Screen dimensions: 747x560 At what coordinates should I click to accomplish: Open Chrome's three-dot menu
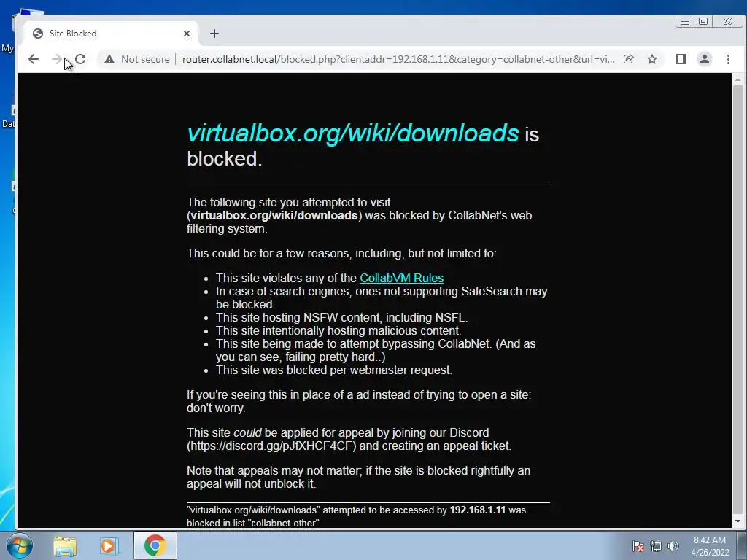(729, 59)
